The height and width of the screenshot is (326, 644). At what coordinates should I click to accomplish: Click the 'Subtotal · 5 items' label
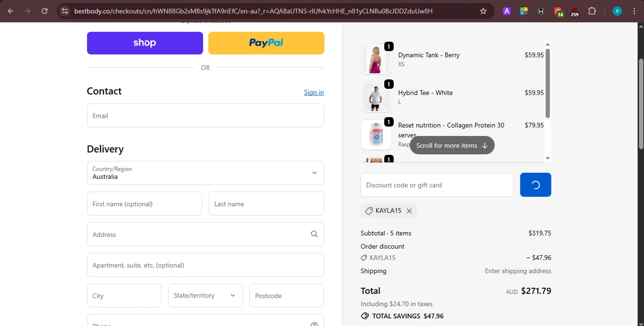pos(386,233)
